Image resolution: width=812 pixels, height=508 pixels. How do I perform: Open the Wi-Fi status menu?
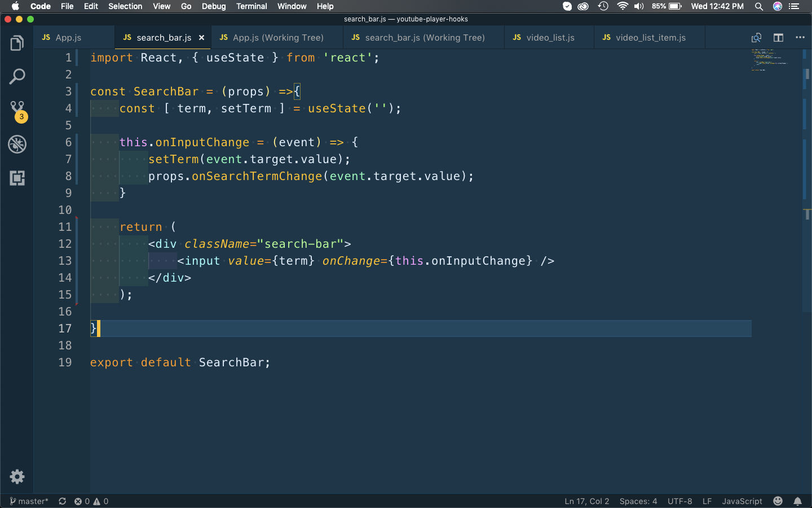click(x=623, y=6)
